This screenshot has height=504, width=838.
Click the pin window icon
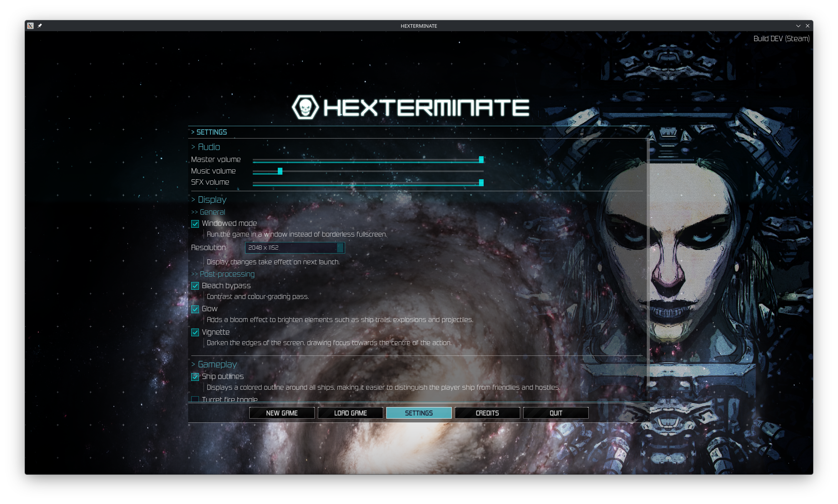click(40, 26)
